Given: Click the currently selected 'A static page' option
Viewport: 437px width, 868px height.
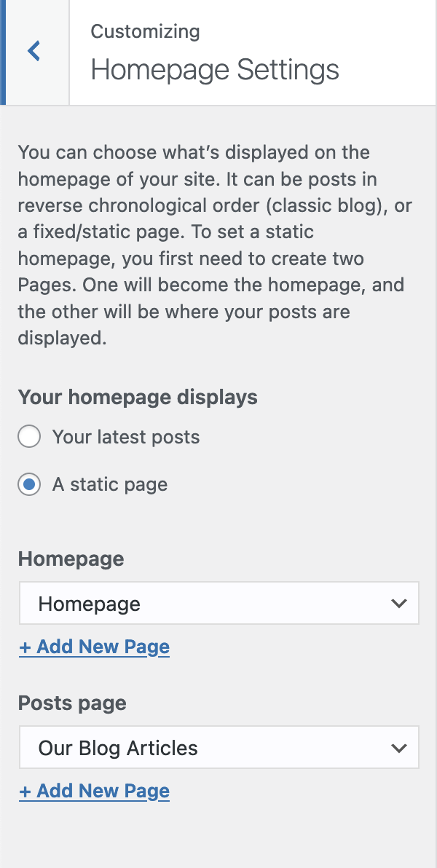Looking at the screenshot, I should 109,484.
